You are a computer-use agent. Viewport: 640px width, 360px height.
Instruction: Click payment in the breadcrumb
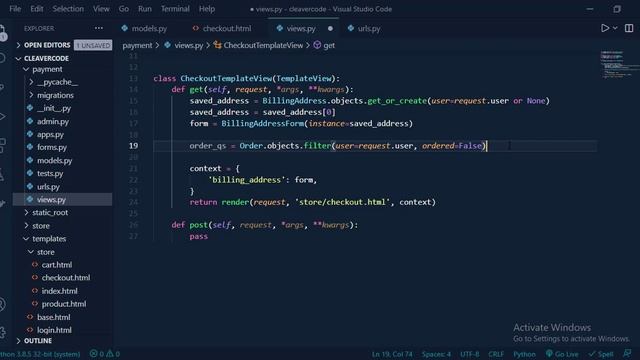[137, 45]
